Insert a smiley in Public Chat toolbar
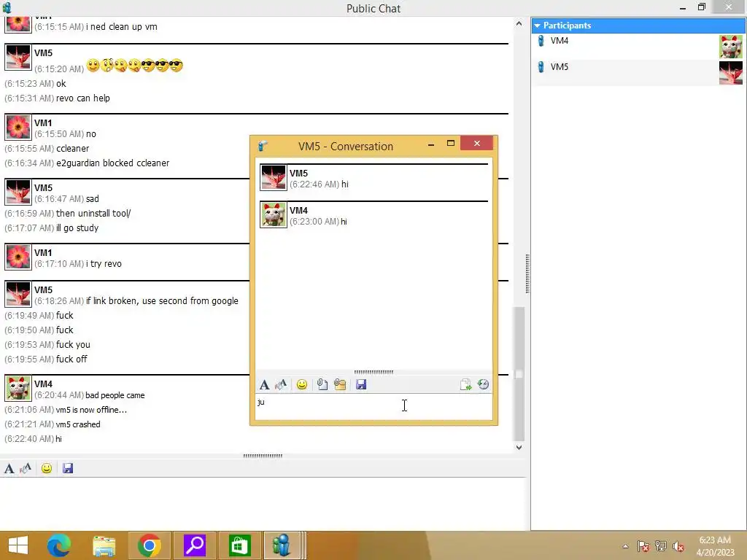Screen dimensions: 747x560 tap(46, 469)
